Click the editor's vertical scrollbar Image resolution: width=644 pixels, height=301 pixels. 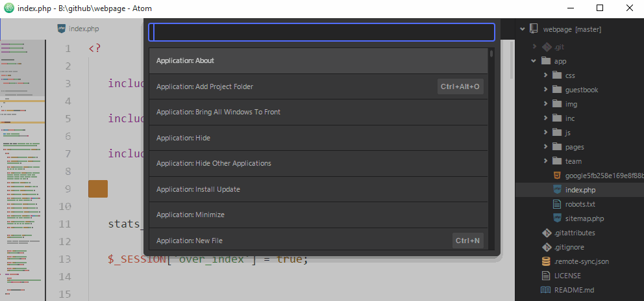pos(512,59)
